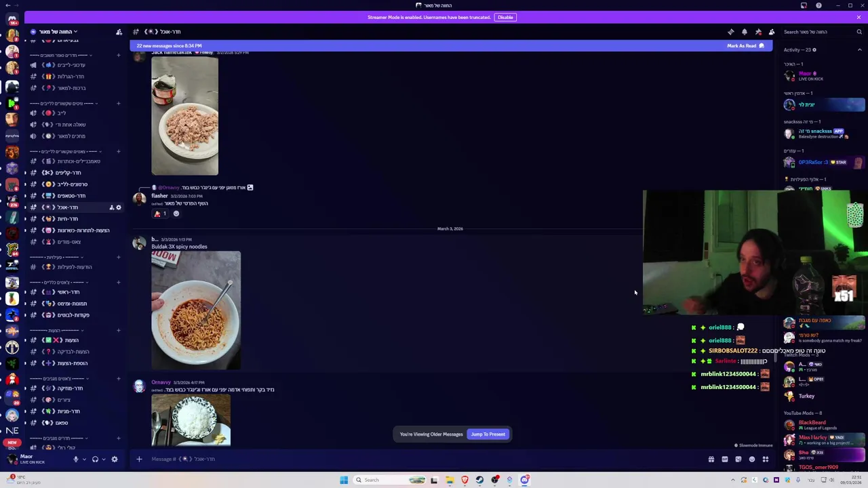Collapse the Activity section chevron

[859, 50]
